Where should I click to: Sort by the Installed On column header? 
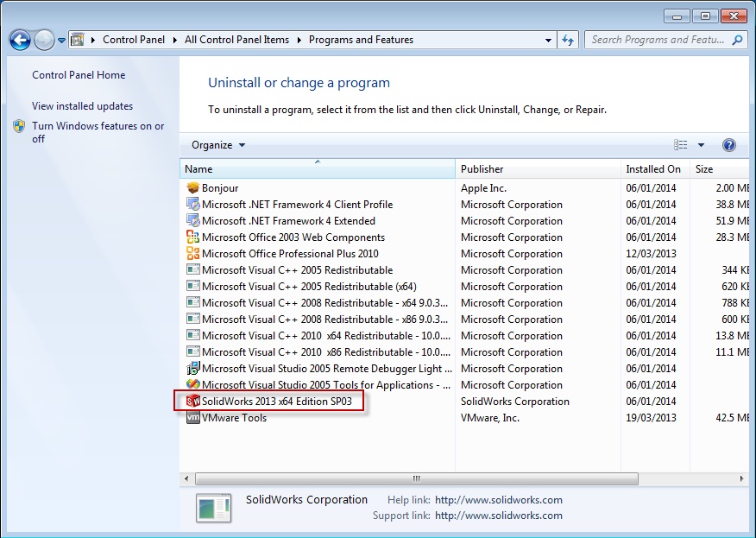[x=655, y=169]
